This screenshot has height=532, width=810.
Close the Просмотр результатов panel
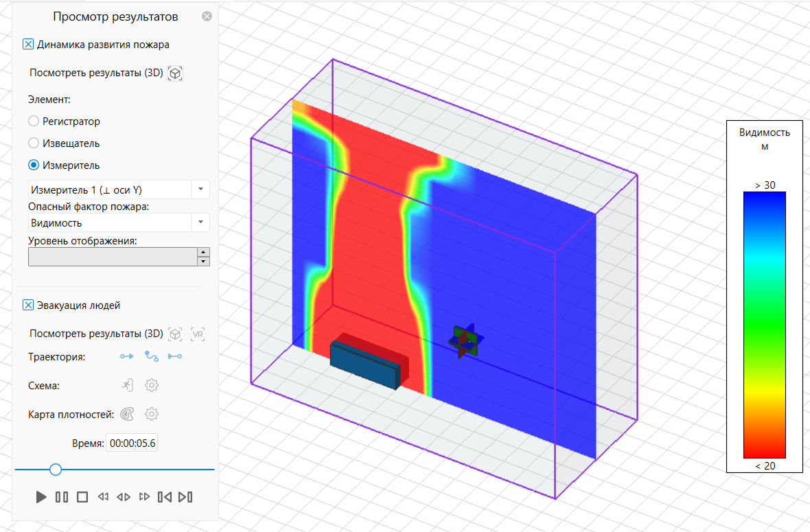click(207, 16)
